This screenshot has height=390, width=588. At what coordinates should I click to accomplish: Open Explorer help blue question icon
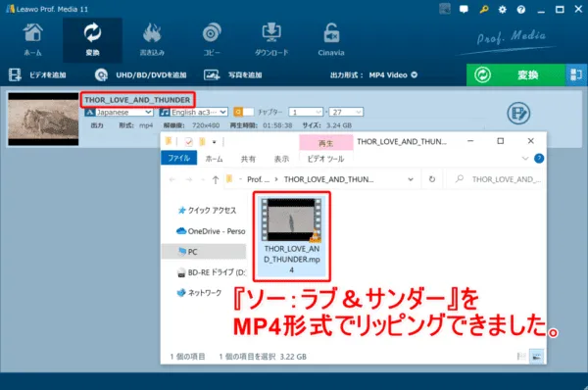(539, 159)
